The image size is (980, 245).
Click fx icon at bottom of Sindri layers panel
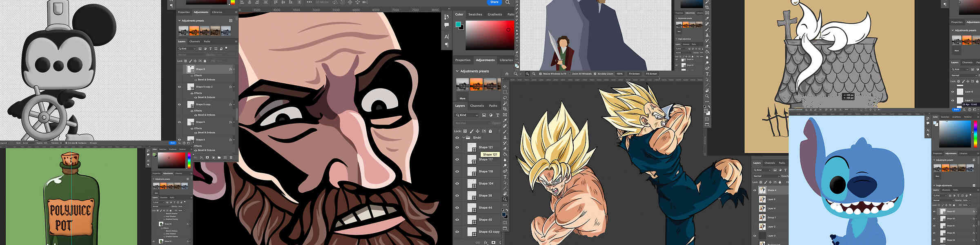[486, 243]
